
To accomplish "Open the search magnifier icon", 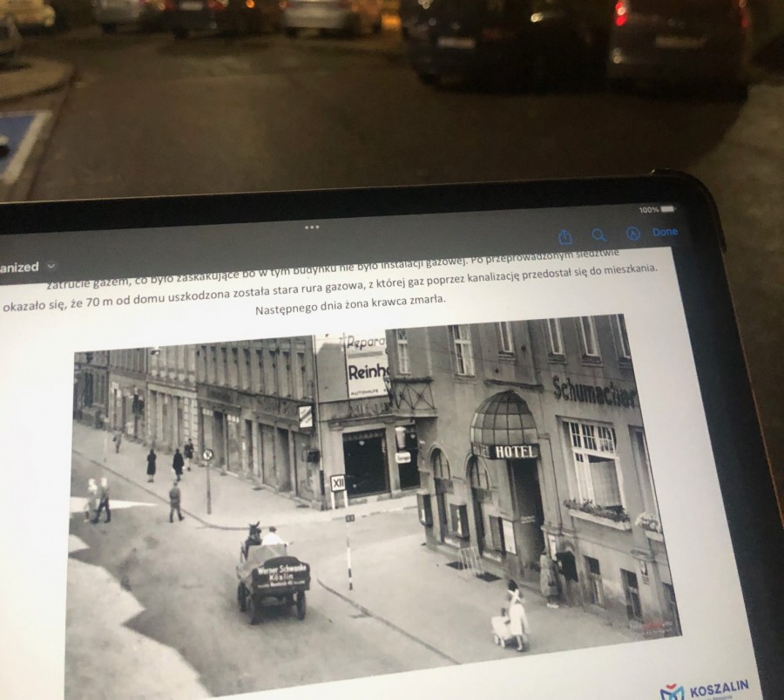I will pos(598,234).
